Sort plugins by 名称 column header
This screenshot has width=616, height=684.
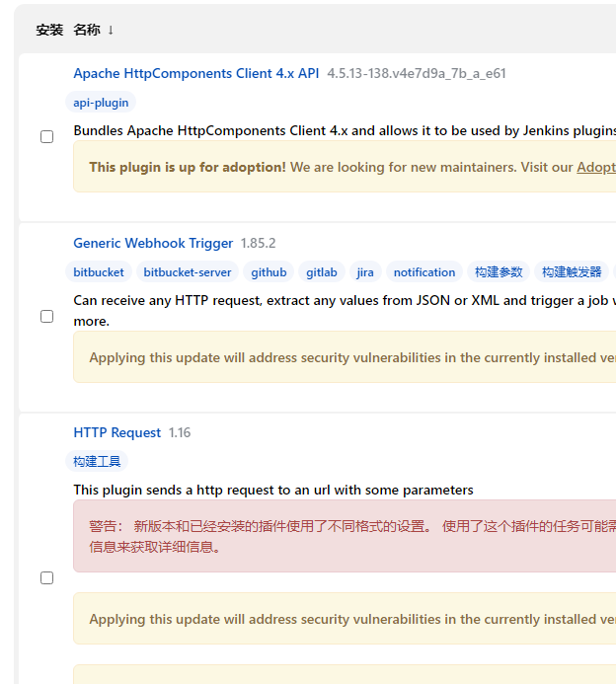click(x=94, y=30)
